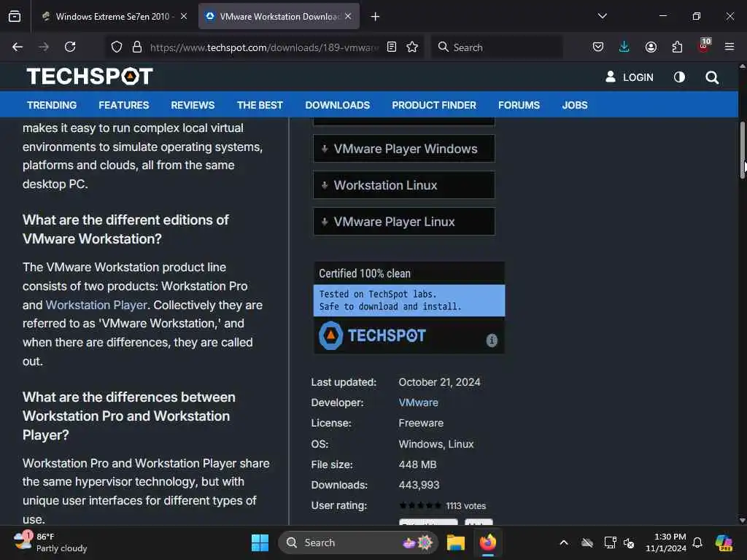Open Copilot preview icon in taskbar

(724, 542)
